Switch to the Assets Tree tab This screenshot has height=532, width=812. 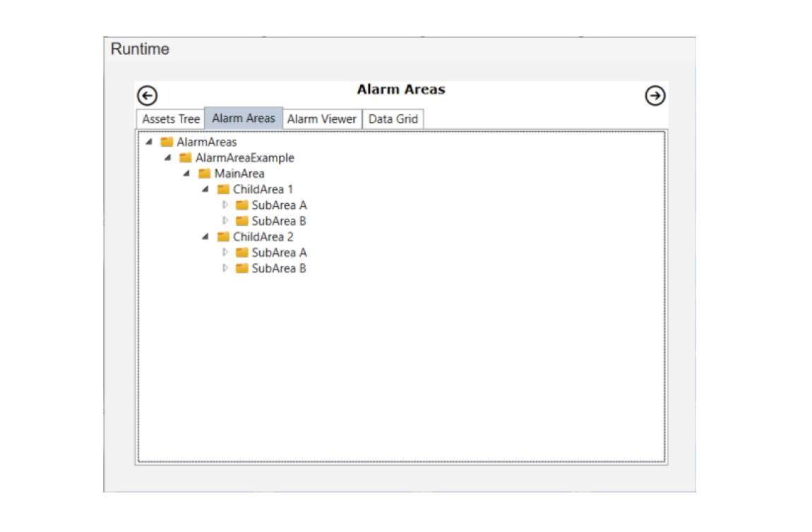click(x=171, y=119)
